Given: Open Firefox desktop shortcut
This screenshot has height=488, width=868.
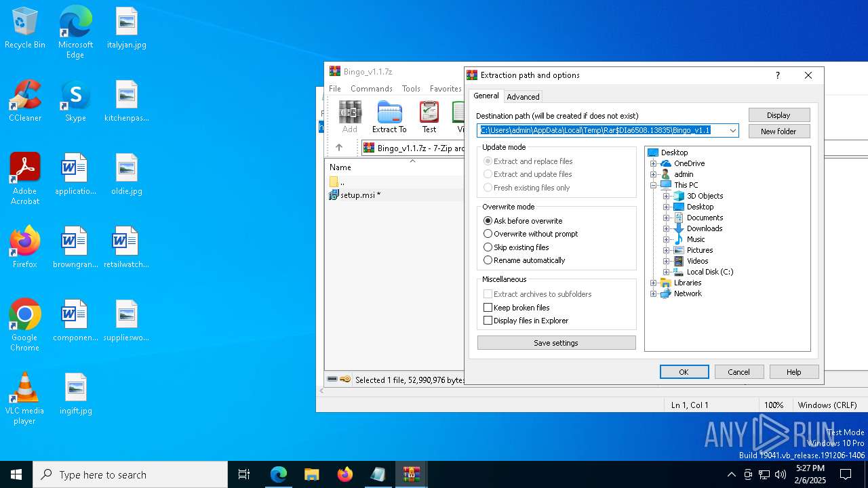Looking at the screenshot, I should (25, 247).
